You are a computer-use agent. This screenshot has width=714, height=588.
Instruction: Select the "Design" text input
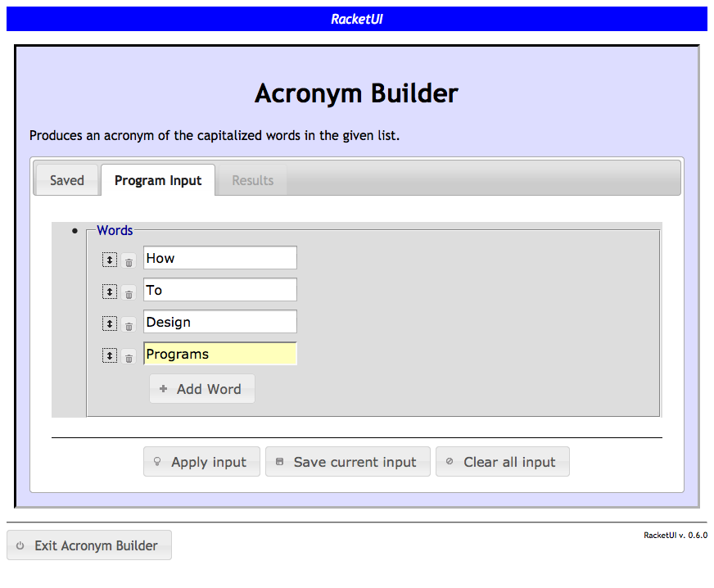coord(219,322)
